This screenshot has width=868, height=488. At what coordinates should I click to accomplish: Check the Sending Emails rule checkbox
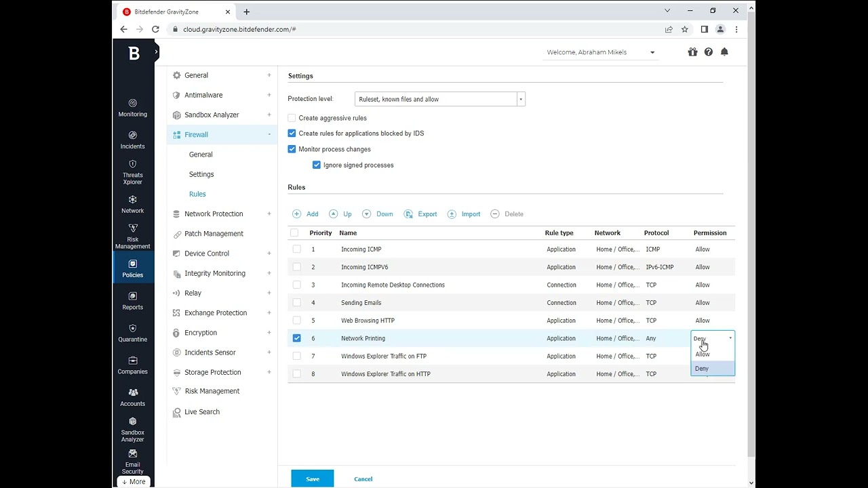296,303
